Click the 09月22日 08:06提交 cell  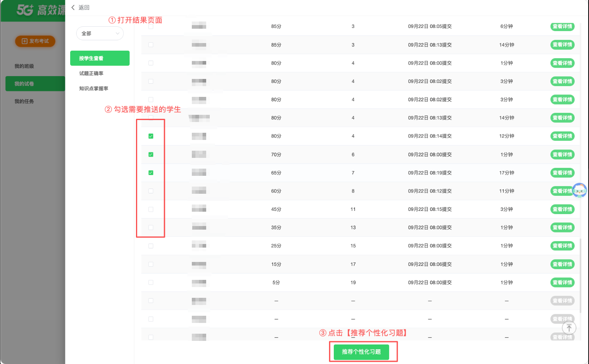coord(430,264)
